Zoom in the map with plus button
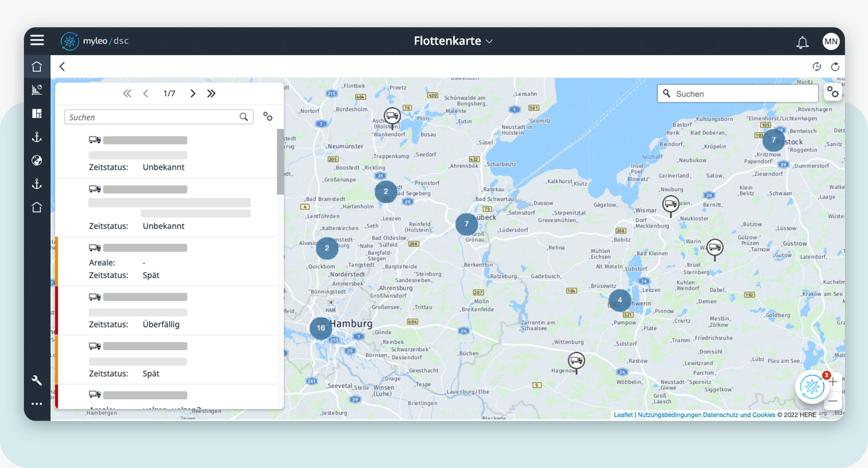The image size is (868, 468). coord(833,382)
